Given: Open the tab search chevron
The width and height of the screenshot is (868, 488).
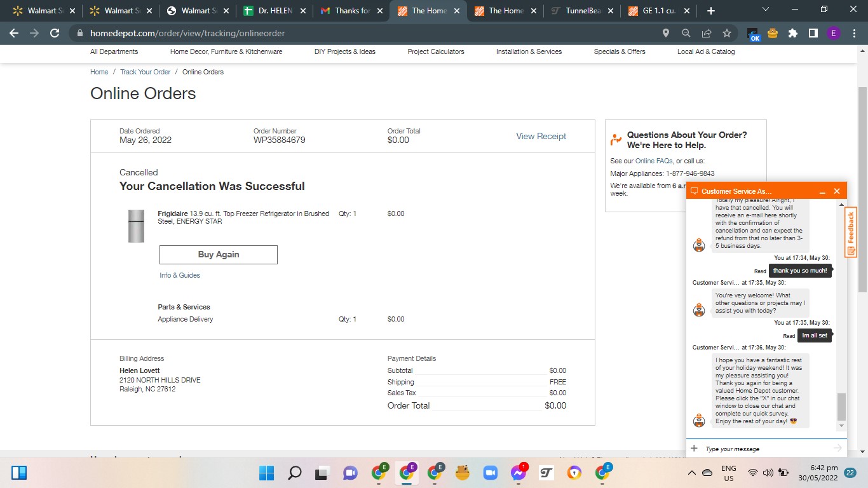Looking at the screenshot, I should (x=765, y=10).
